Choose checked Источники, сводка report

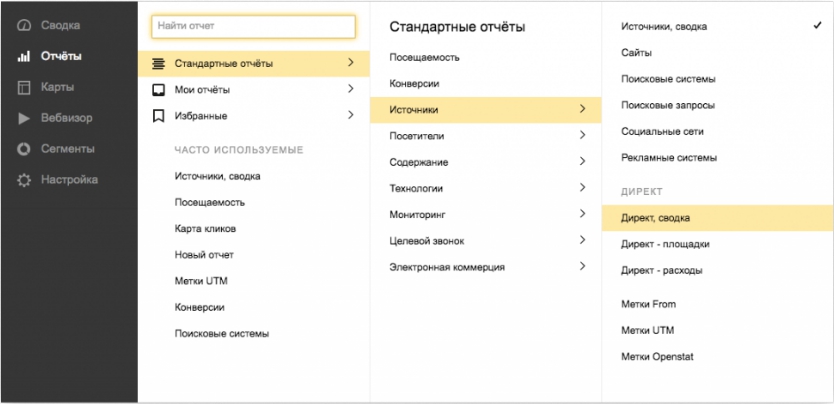tap(664, 27)
